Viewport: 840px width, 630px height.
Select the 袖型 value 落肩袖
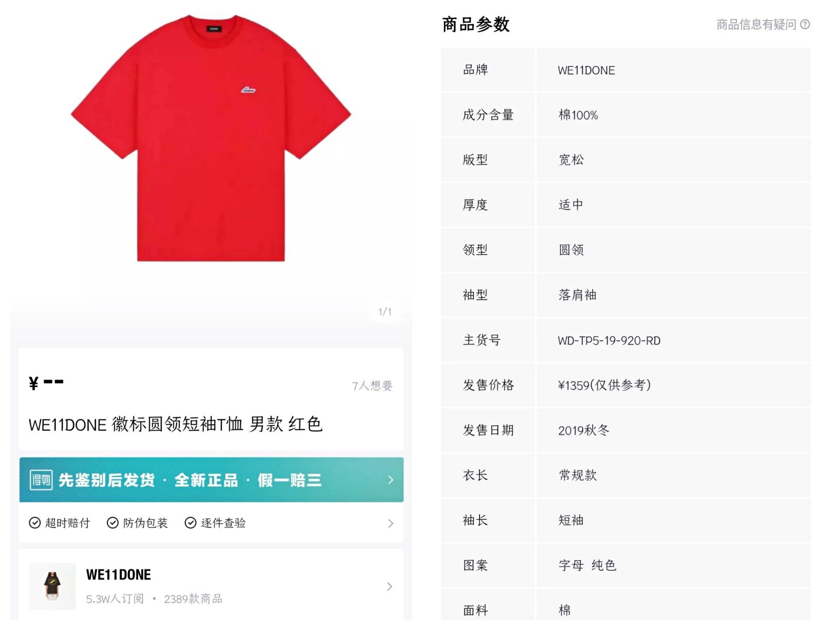pos(577,295)
